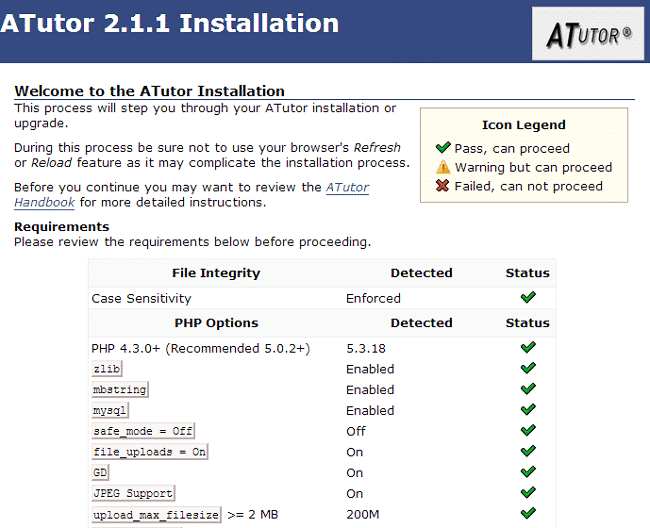Click the >= 2 MB requirement text
The image size is (650, 528).
(x=252, y=515)
